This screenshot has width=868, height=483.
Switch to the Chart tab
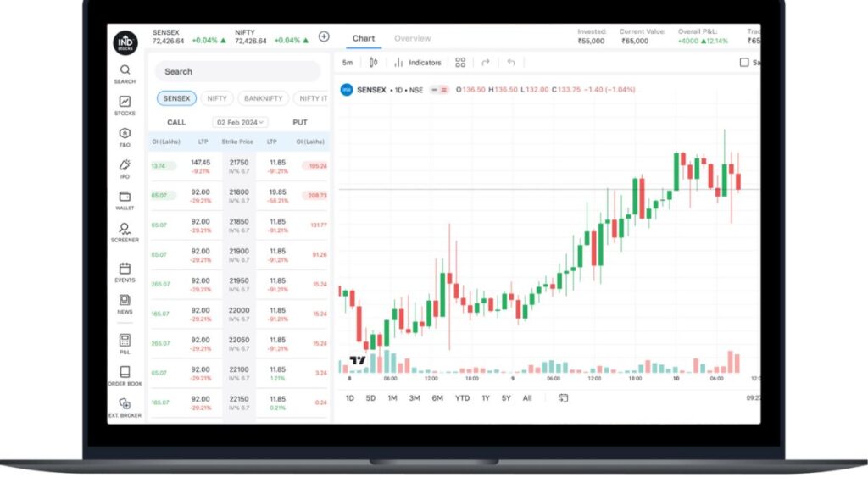tap(363, 38)
